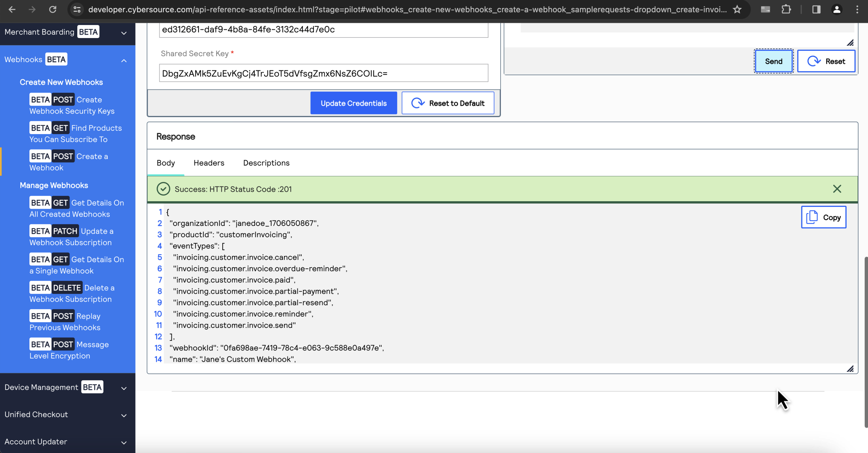
Task: Open the browser extensions puzzle icon
Action: 786,10
